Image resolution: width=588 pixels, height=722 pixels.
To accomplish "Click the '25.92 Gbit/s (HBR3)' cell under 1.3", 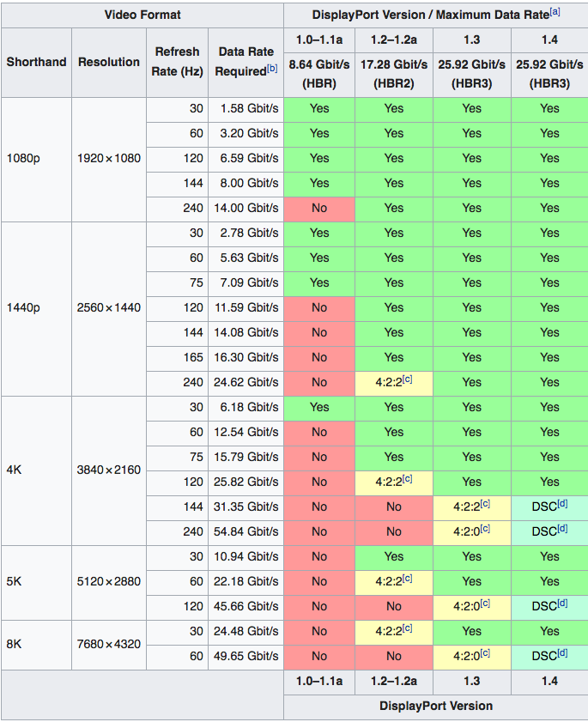I will [472, 74].
